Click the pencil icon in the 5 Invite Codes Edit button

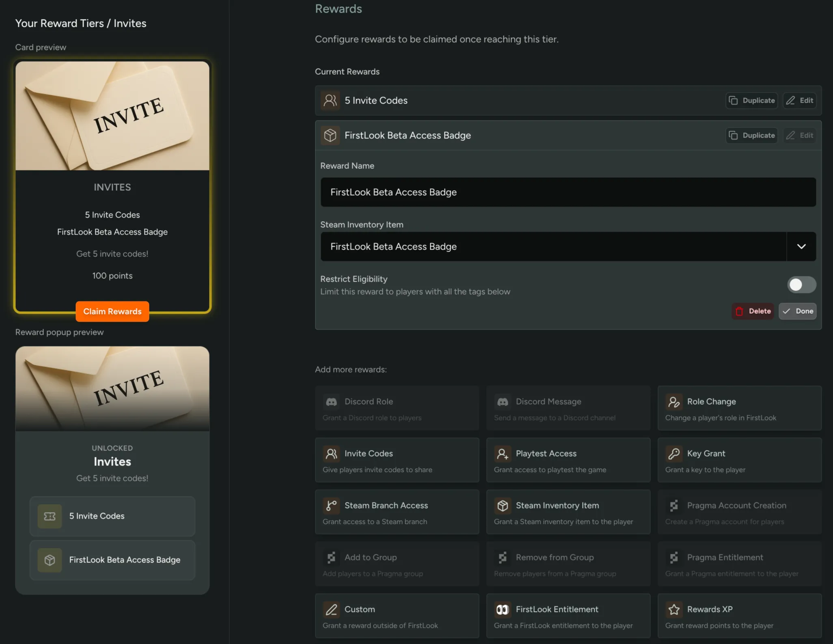pos(790,100)
